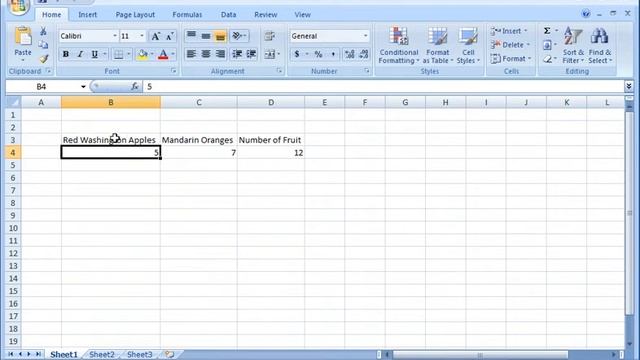Open Number dialog launcher

coord(367,71)
